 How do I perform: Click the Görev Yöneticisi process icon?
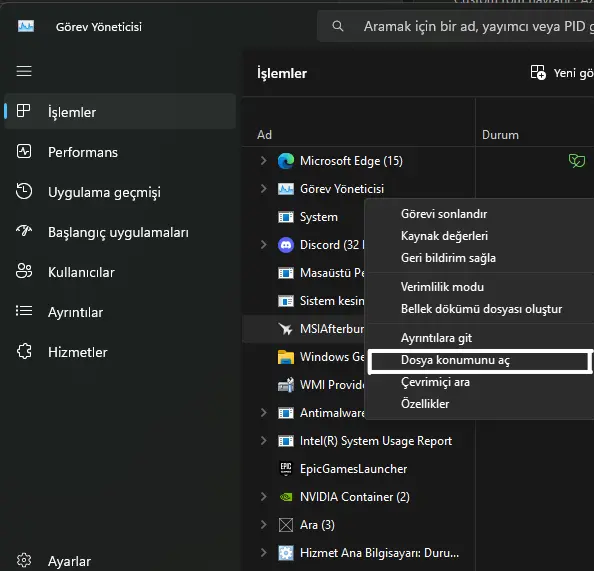[x=286, y=189]
